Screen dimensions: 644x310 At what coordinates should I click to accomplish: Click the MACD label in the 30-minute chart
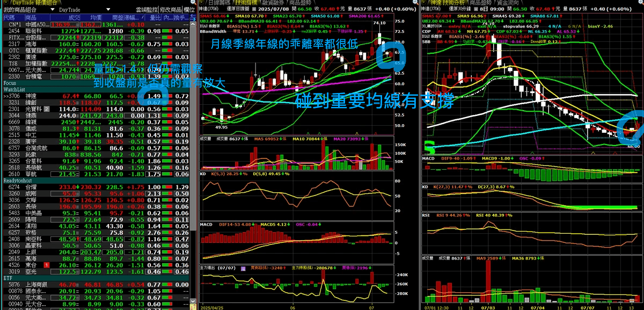click(429, 158)
